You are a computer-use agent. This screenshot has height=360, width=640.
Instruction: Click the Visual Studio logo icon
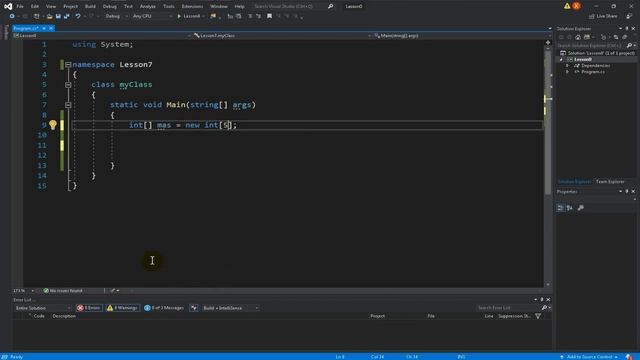click(x=8, y=6)
